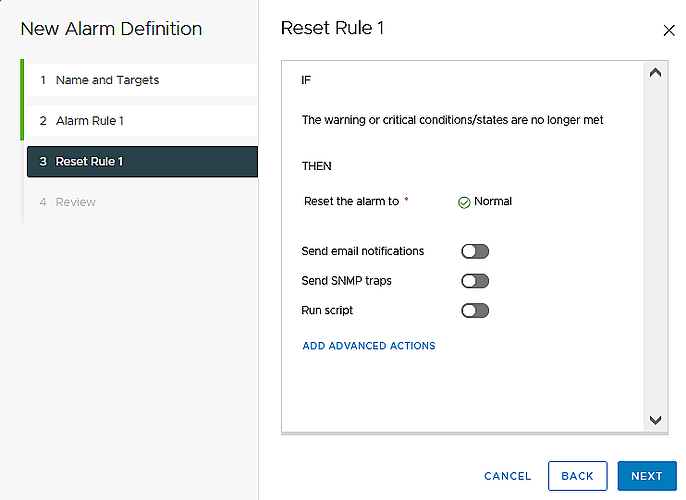Enable Send email notifications toggle
Screen dimensions: 686x500
click(x=475, y=251)
